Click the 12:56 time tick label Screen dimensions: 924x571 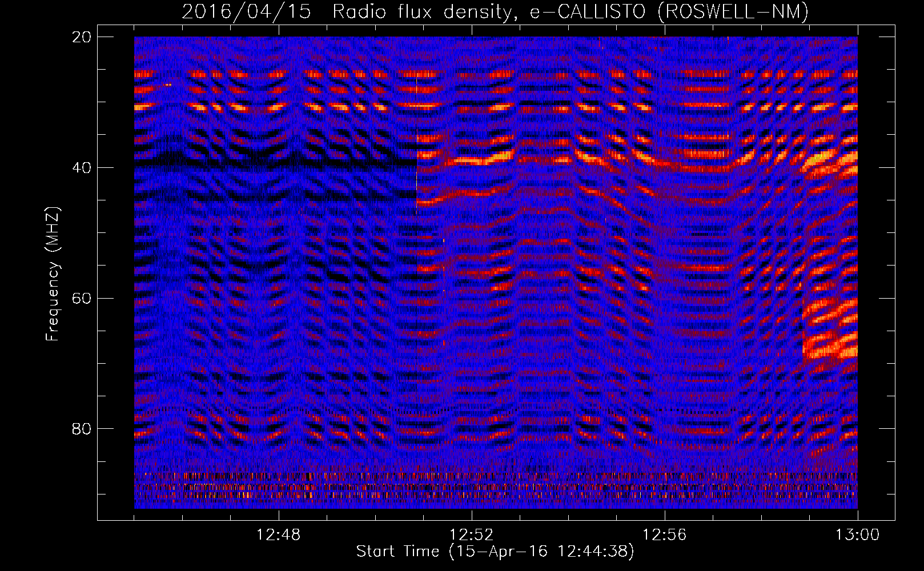[x=665, y=535]
